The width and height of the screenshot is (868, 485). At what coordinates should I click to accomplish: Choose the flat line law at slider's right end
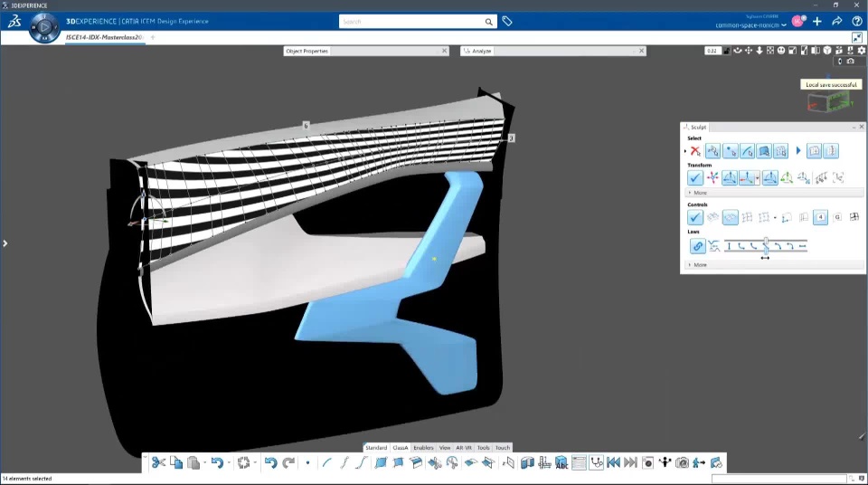tap(802, 246)
